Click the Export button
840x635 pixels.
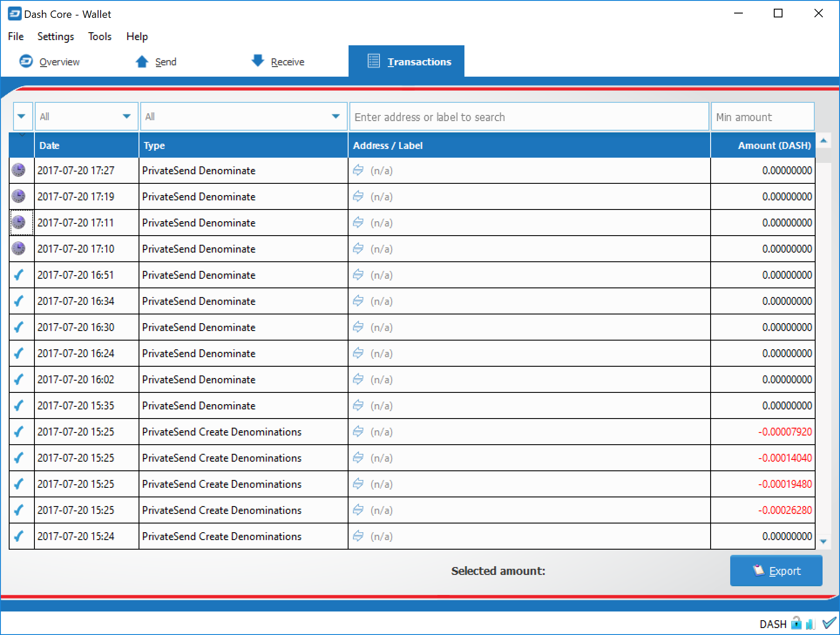pyautogui.click(x=776, y=571)
